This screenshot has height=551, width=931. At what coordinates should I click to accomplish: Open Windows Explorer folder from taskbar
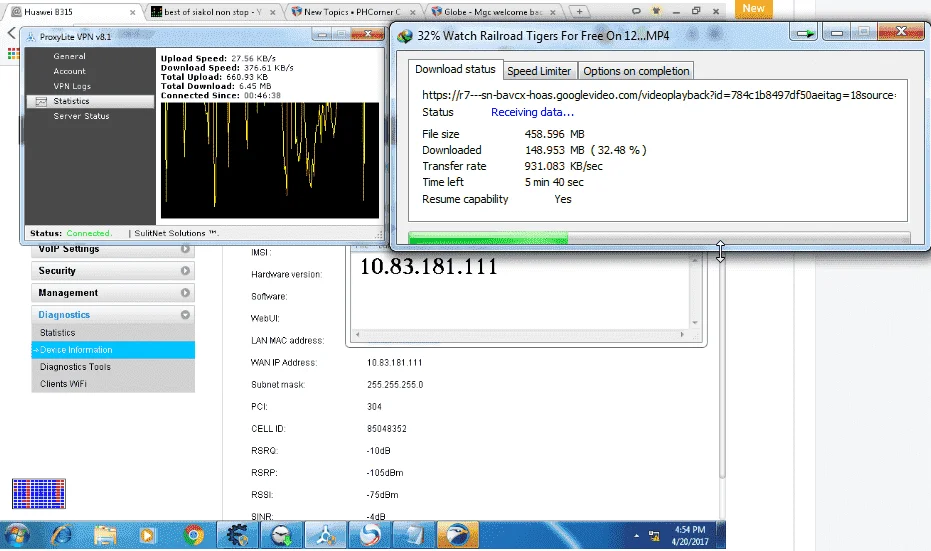coord(105,536)
